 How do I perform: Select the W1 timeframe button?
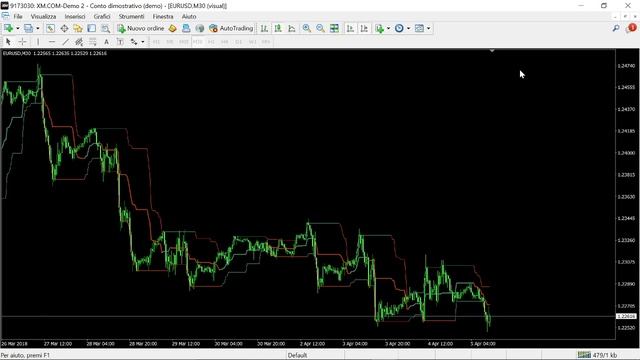click(252, 42)
